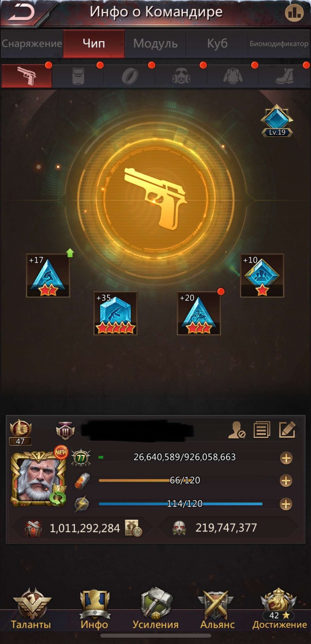
Task: Refill the 114/120 energy bar
Action: pyautogui.click(x=286, y=504)
